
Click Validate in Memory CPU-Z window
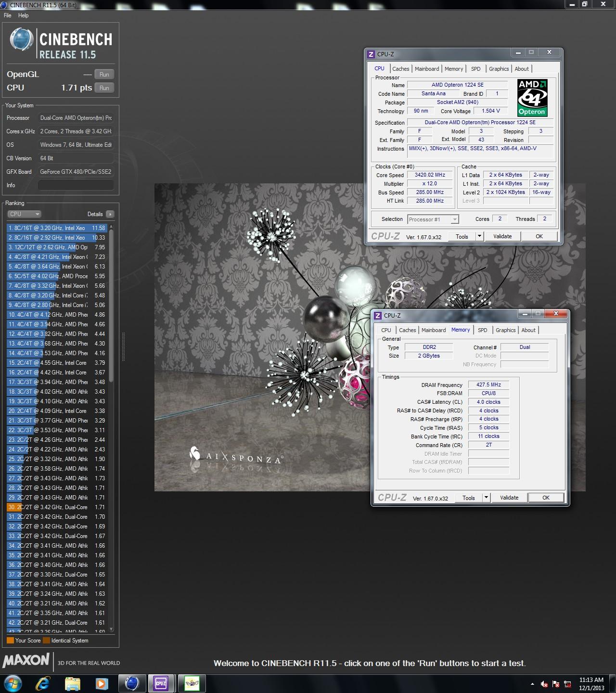(509, 498)
